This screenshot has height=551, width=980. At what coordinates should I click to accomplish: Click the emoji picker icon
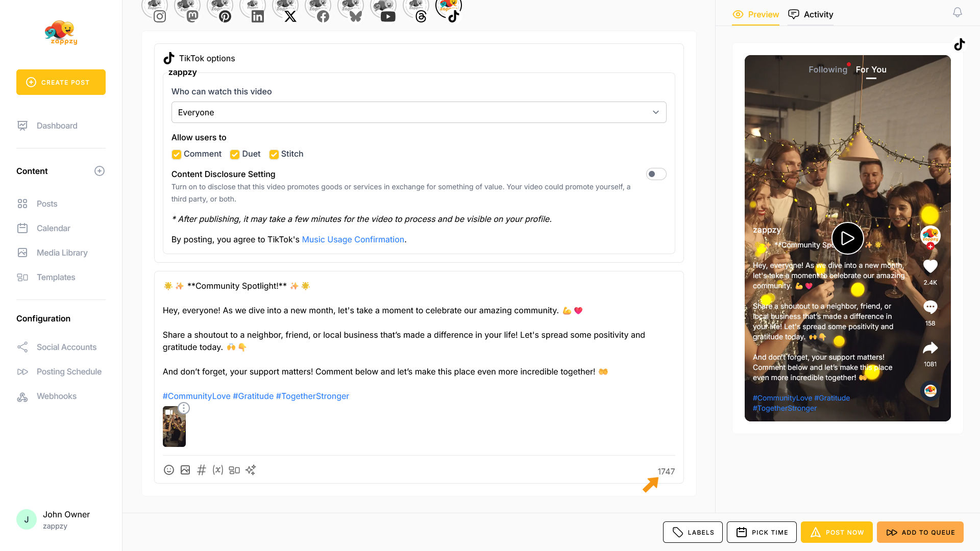click(x=169, y=470)
